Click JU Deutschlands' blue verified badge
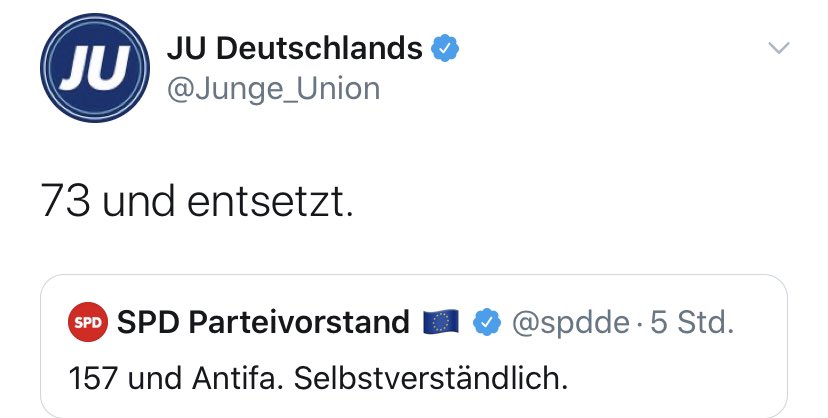828x418 pixels. (x=445, y=47)
